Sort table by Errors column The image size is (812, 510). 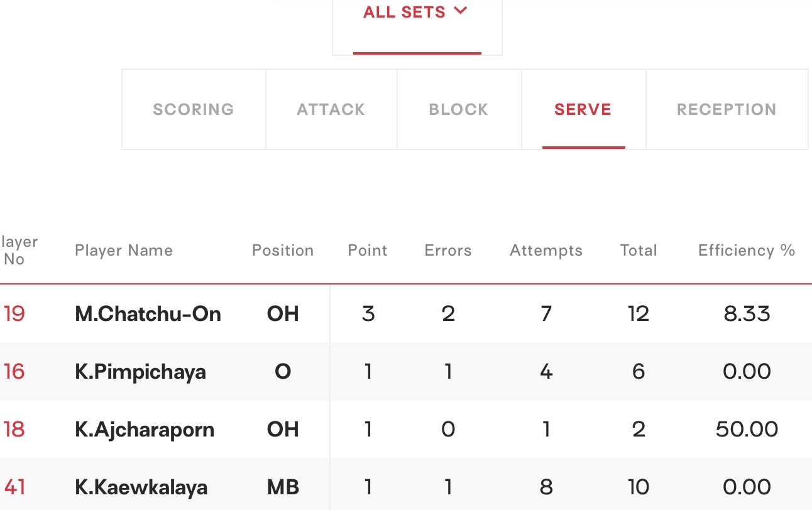(448, 251)
